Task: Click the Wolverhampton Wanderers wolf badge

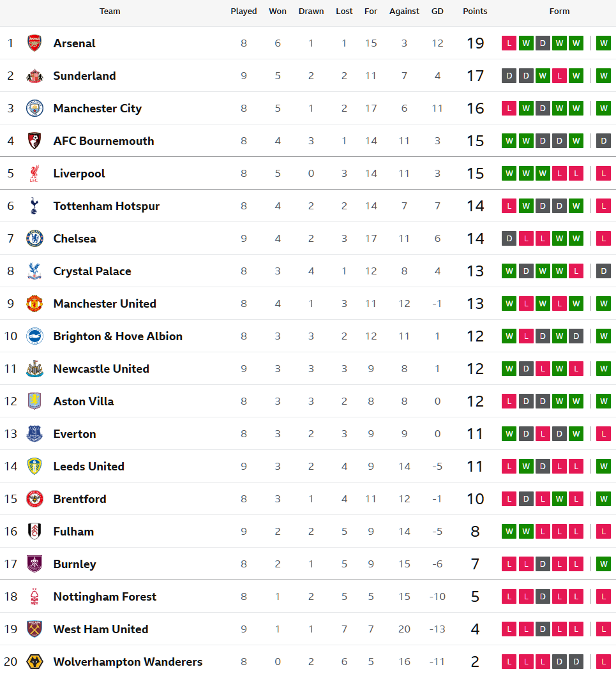Action: pos(34,662)
